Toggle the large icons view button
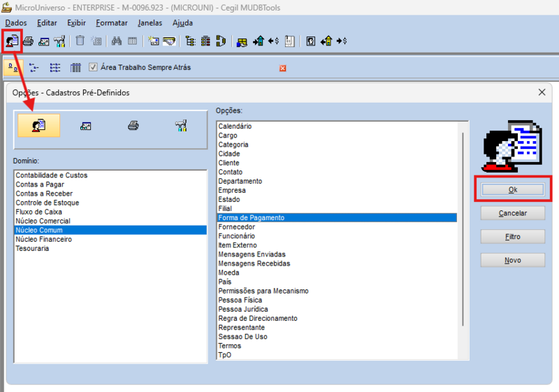This screenshot has height=392, width=559. click(13, 67)
